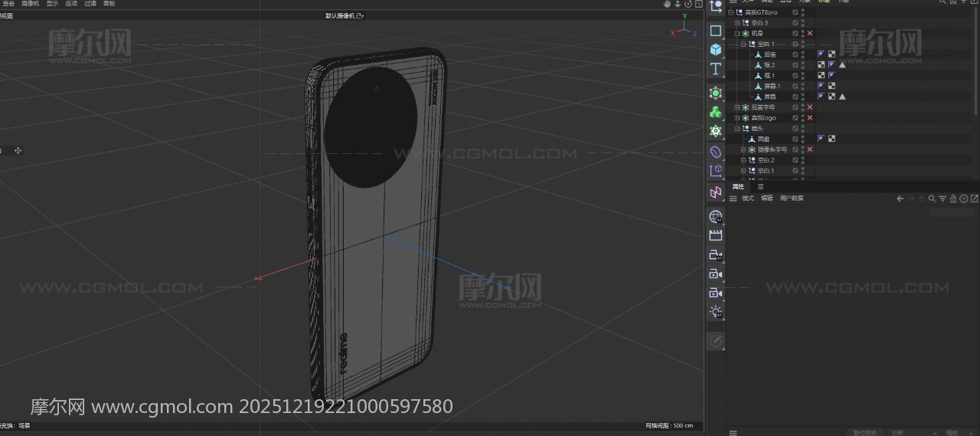
Task: Click the 默认摄像机 camera label
Action: click(x=340, y=15)
